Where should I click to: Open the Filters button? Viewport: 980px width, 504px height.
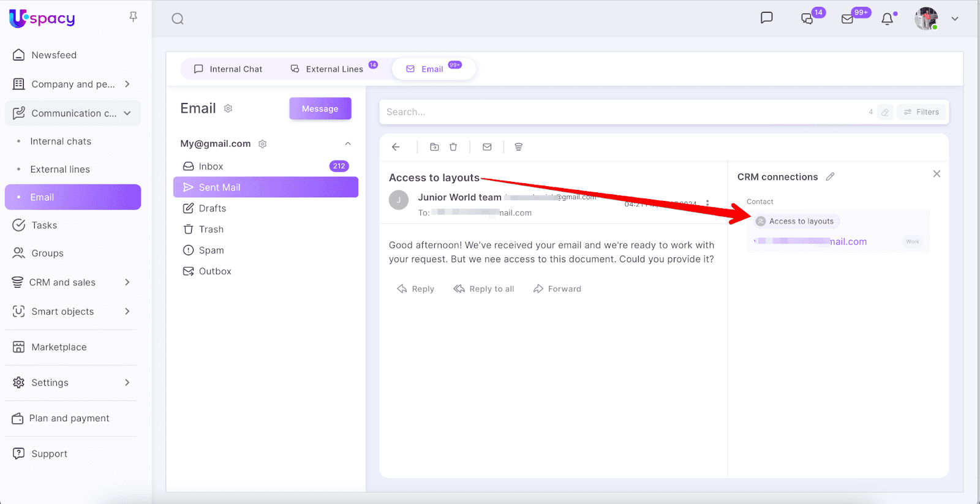(921, 112)
